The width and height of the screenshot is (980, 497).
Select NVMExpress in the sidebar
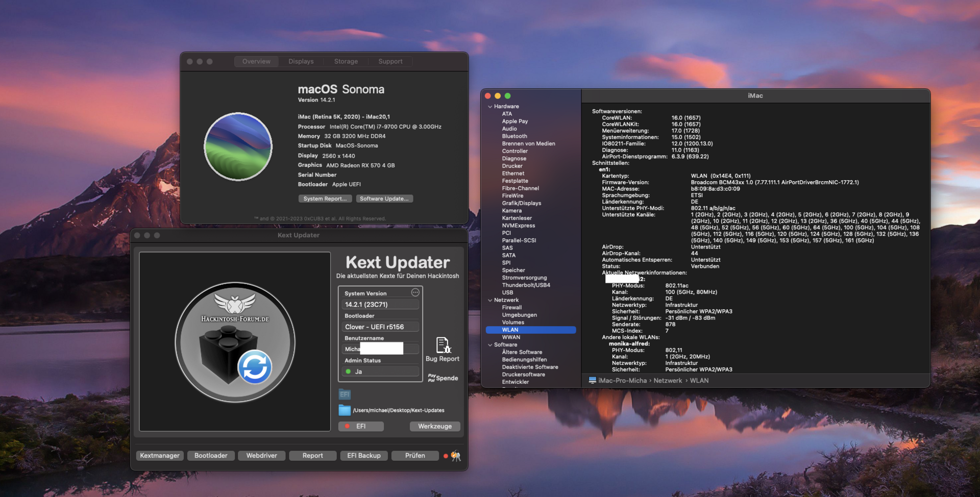coord(519,226)
